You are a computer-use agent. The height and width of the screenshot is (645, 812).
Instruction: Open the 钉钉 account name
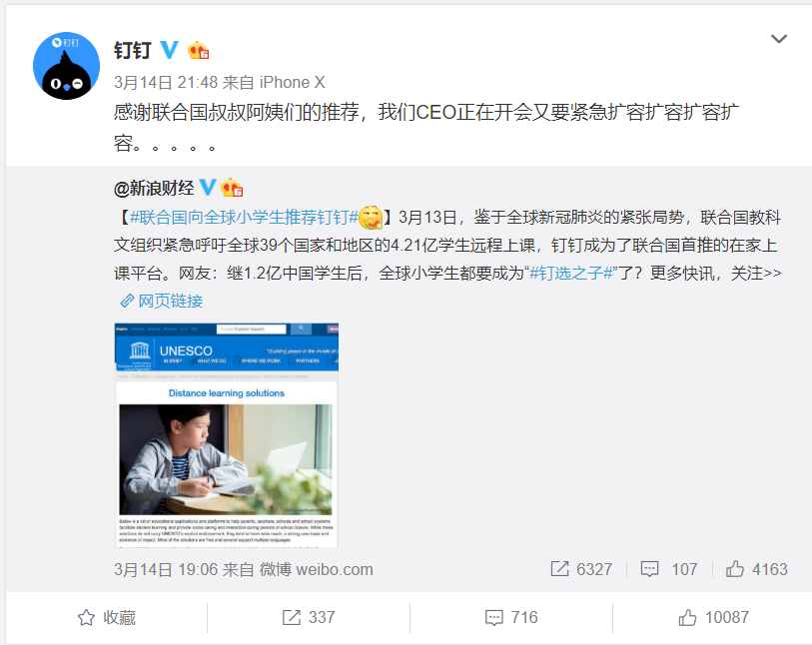(x=133, y=51)
